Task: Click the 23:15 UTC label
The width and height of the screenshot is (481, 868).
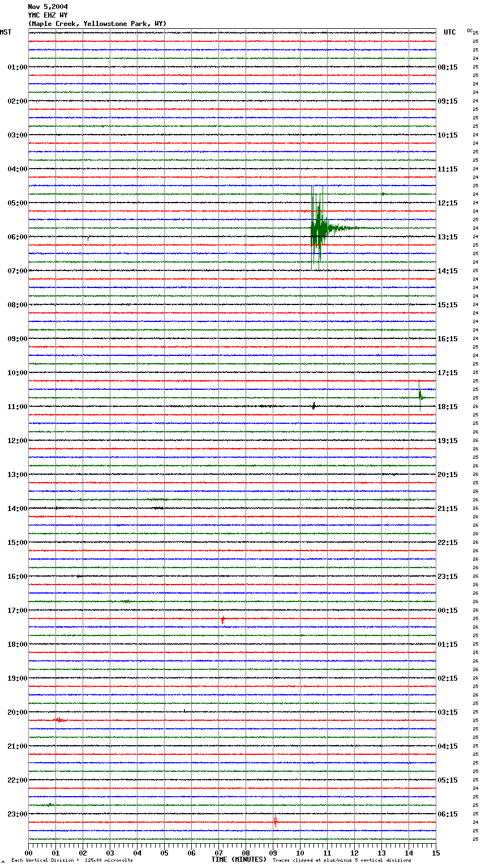Action: [x=448, y=577]
